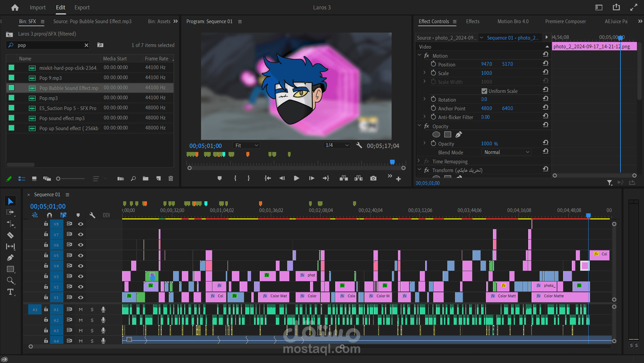
Task: Expand the Scale property
Action: (425, 73)
